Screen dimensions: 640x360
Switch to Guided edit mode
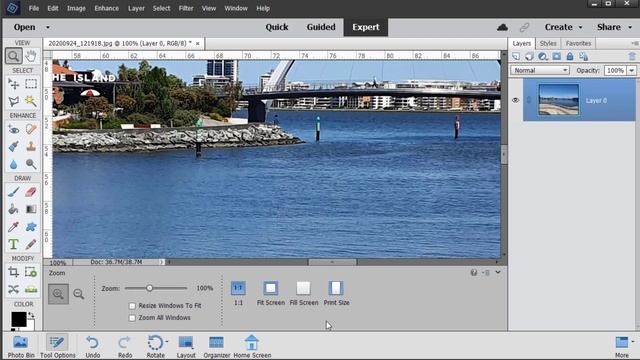point(321,27)
